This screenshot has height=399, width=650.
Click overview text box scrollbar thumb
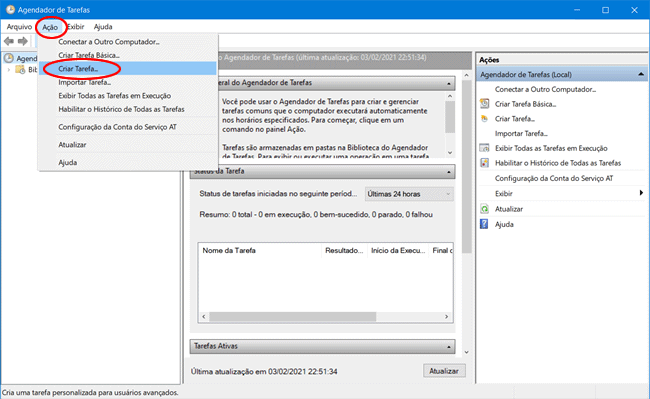pyautogui.click(x=450, y=117)
